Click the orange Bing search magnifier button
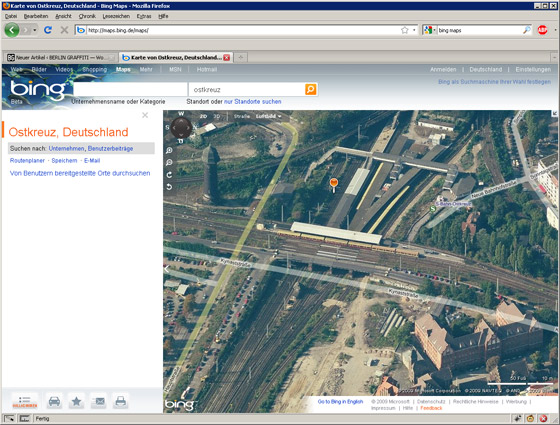 pos(310,89)
